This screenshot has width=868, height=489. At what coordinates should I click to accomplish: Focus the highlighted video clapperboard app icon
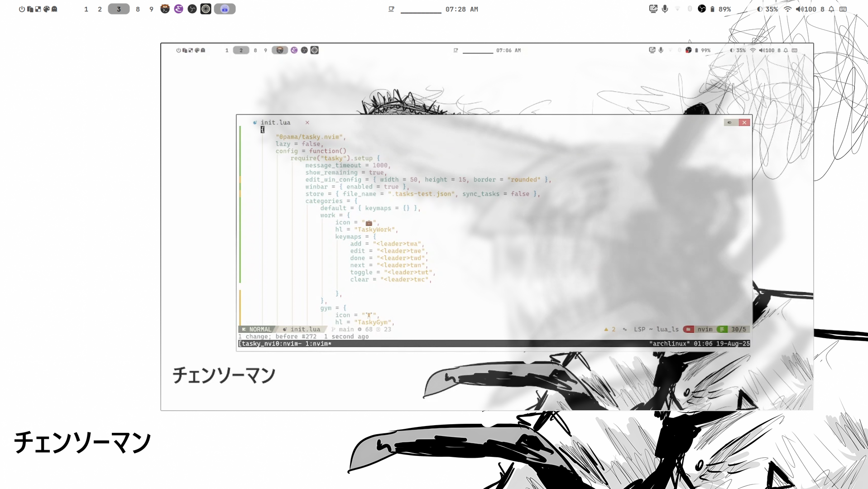click(225, 9)
